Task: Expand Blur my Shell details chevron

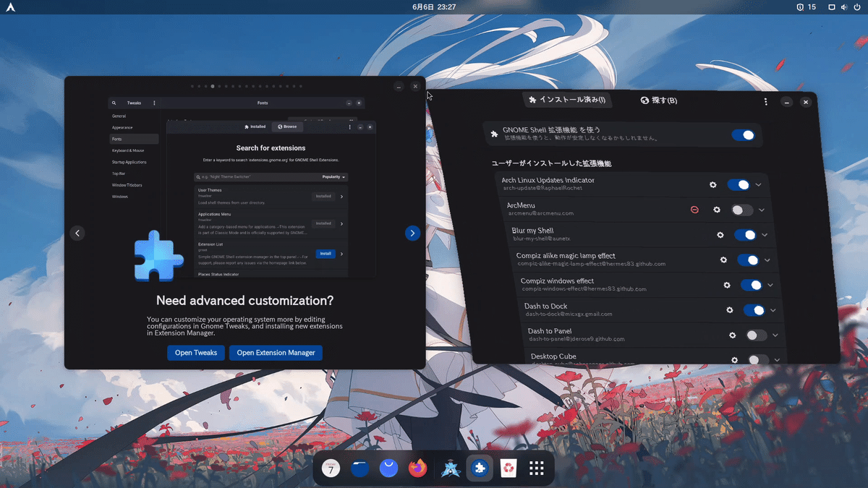Action: coord(765,235)
